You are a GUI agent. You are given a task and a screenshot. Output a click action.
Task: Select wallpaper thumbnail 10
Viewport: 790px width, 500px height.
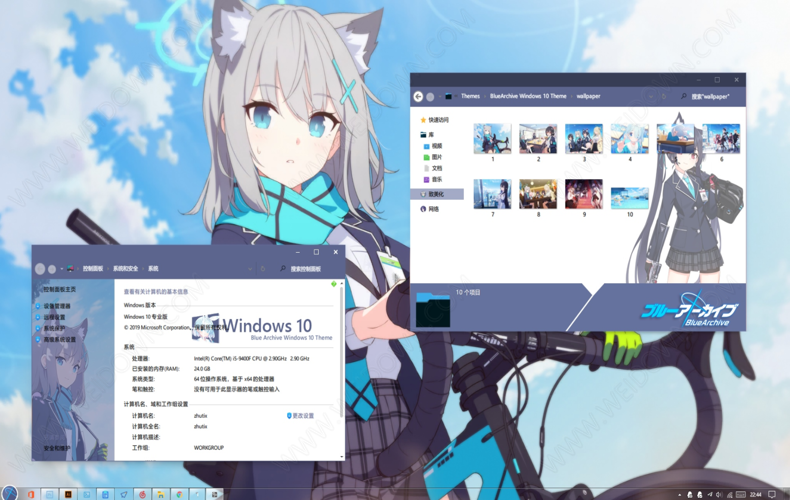click(x=630, y=198)
